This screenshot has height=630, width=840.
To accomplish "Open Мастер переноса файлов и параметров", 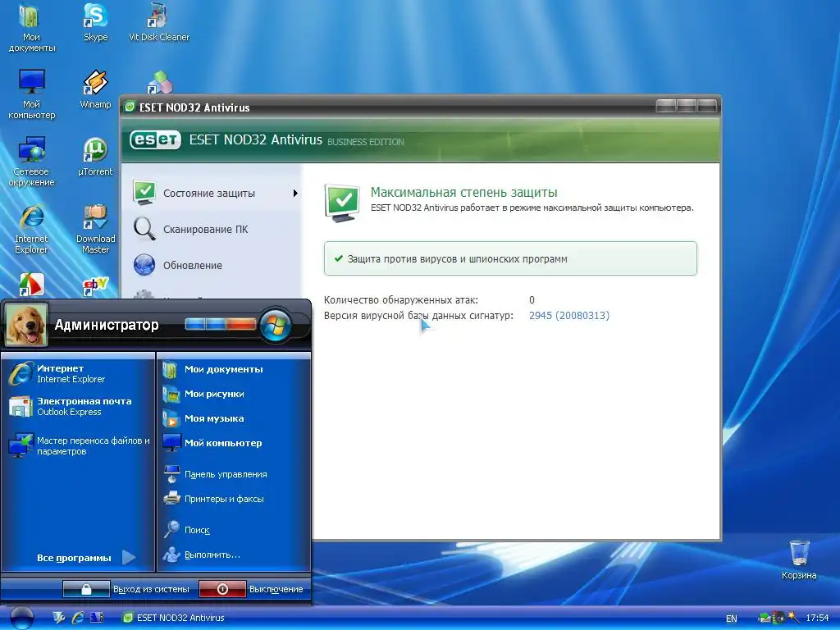I will (79, 445).
